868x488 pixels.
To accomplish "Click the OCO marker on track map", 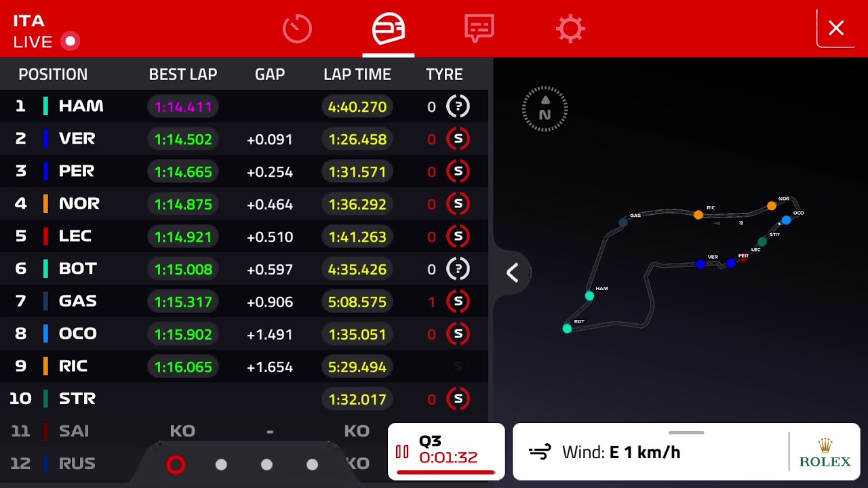I will coord(786,220).
